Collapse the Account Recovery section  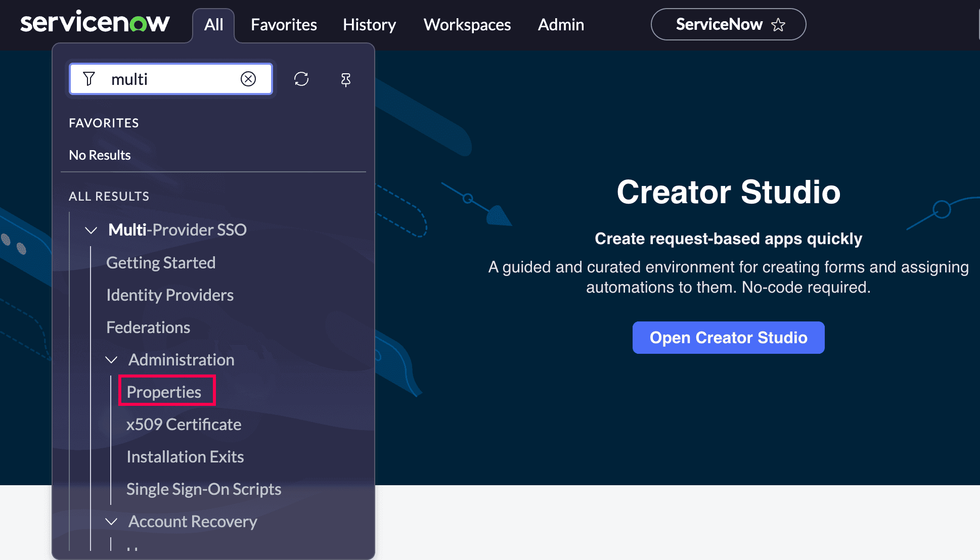click(111, 522)
